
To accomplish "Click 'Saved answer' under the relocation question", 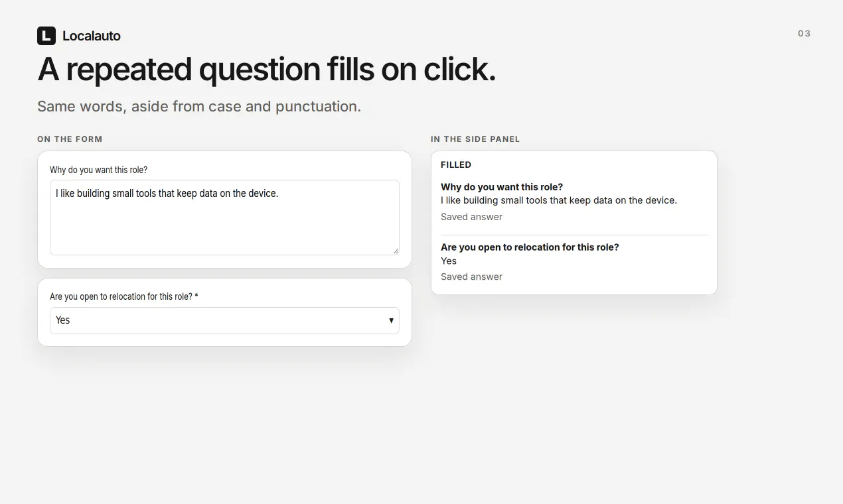I will (x=471, y=277).
